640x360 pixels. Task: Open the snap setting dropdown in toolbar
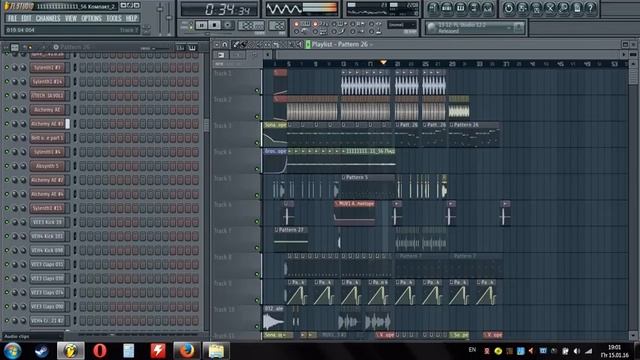coord(402,25)
